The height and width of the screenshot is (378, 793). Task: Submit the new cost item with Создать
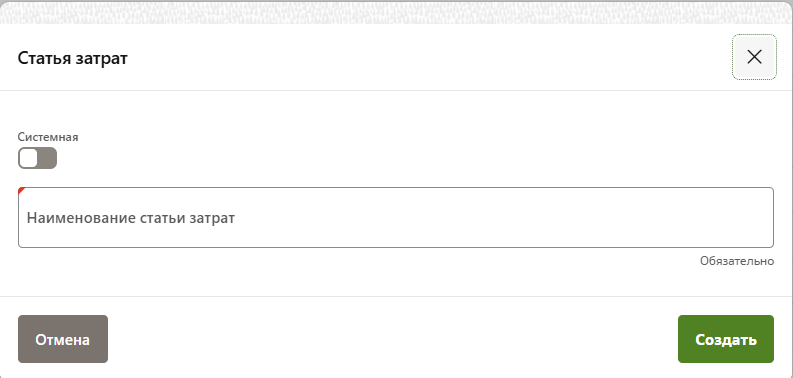coord(726,339)
